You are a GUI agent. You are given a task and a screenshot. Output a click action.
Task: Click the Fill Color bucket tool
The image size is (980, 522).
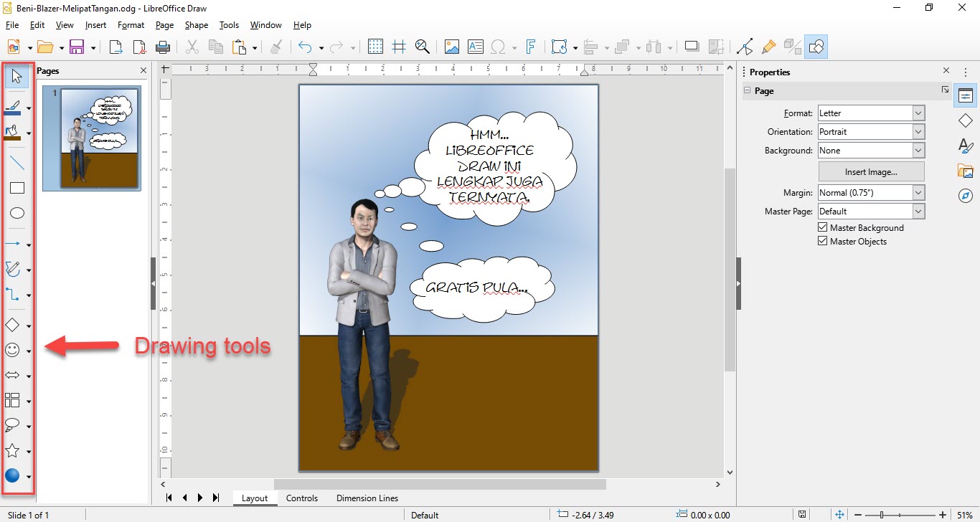(x=13, y=132)
